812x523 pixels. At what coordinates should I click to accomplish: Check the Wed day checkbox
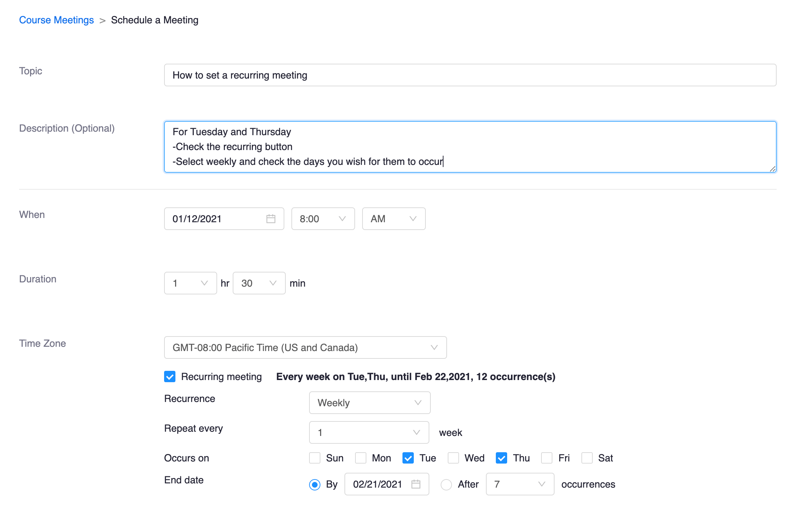[453, 458]
